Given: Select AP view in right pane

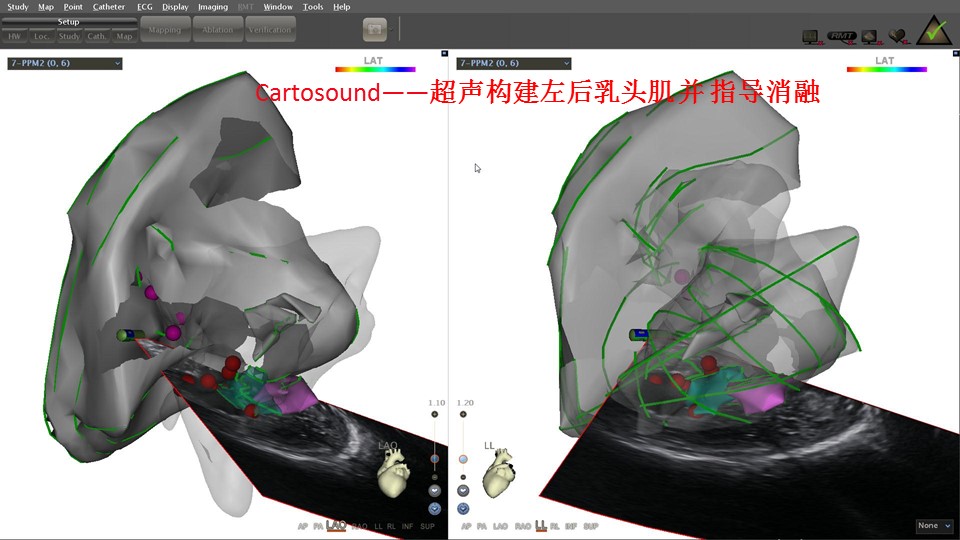Looking at the screenshot, I should click(466, 527).
